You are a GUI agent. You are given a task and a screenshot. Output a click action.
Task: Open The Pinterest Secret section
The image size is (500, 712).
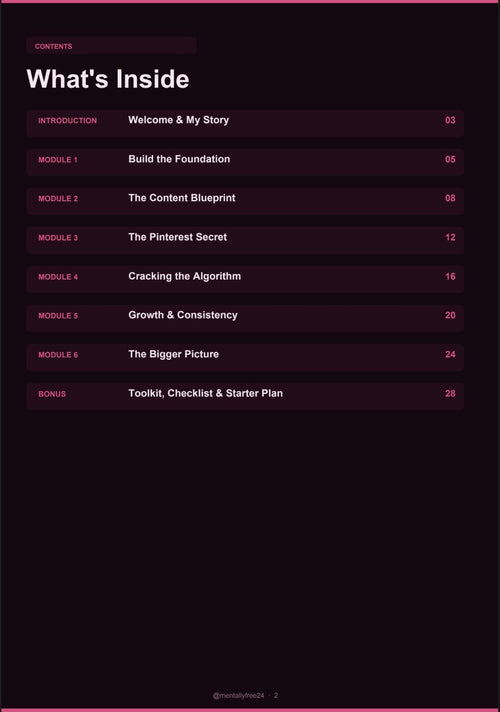coord(178,237)
